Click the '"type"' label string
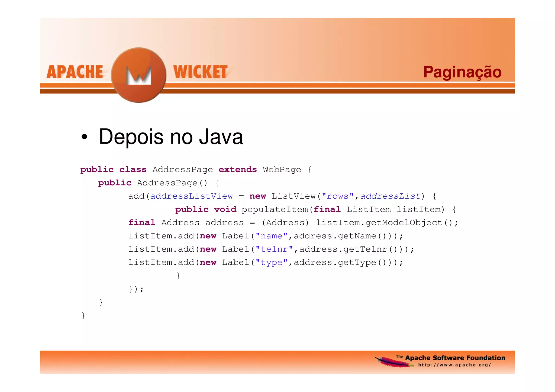 click(x=272, y=262)
